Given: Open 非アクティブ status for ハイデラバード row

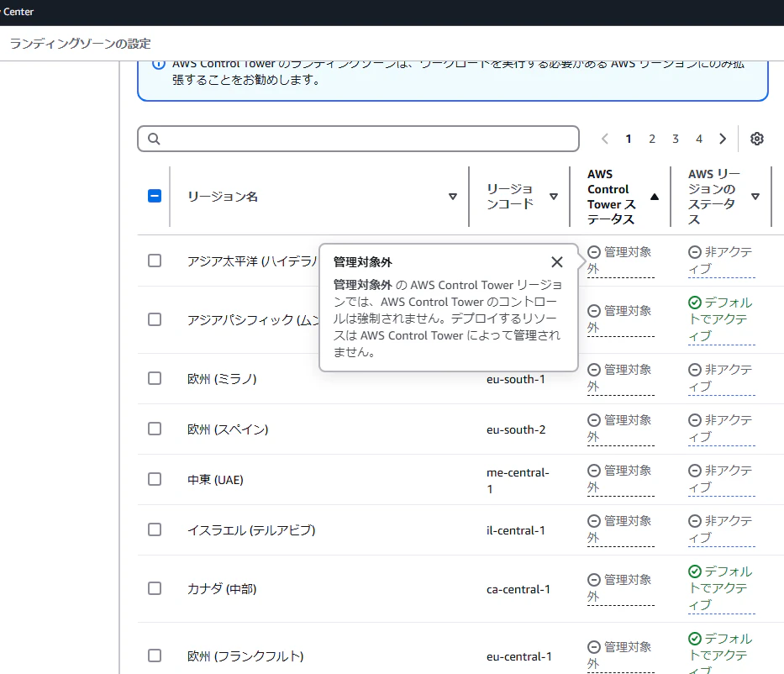Looking at the screenshot, I should tap(721, 261).
